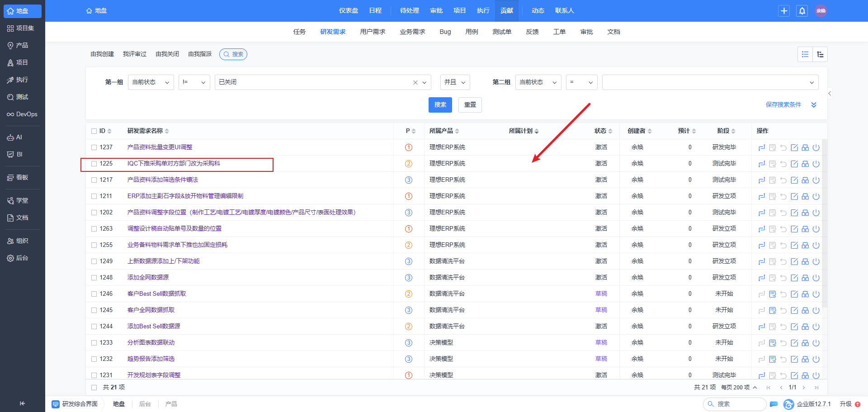Open DevOps in the left sidebar

click(x=22, y=114)
